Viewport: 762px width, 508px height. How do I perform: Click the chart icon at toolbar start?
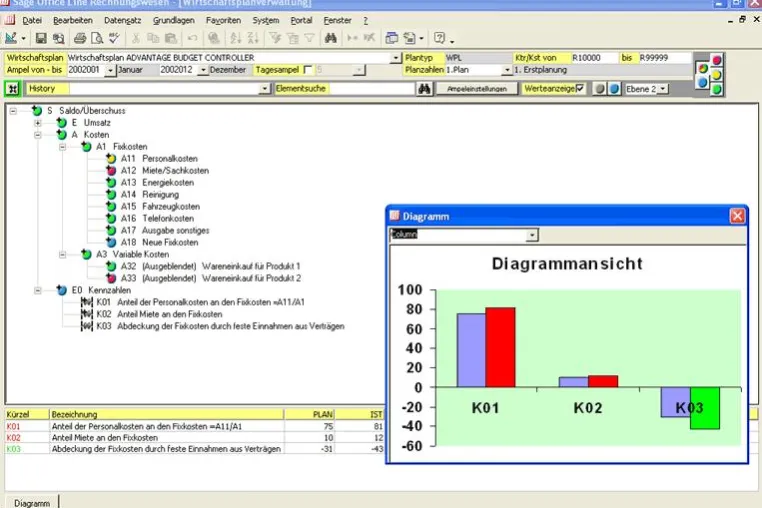[x=11, y=38]
